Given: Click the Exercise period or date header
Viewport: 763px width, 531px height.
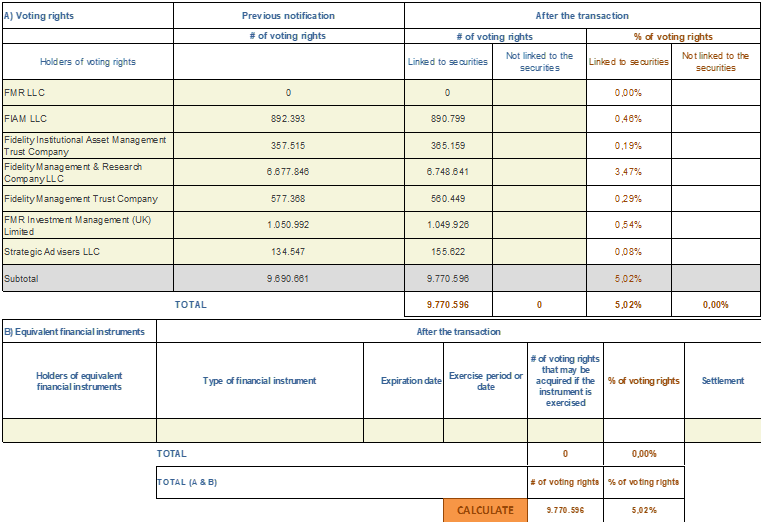Looking at the screenshot, I should pyautogui.click(x=486, y=381).
